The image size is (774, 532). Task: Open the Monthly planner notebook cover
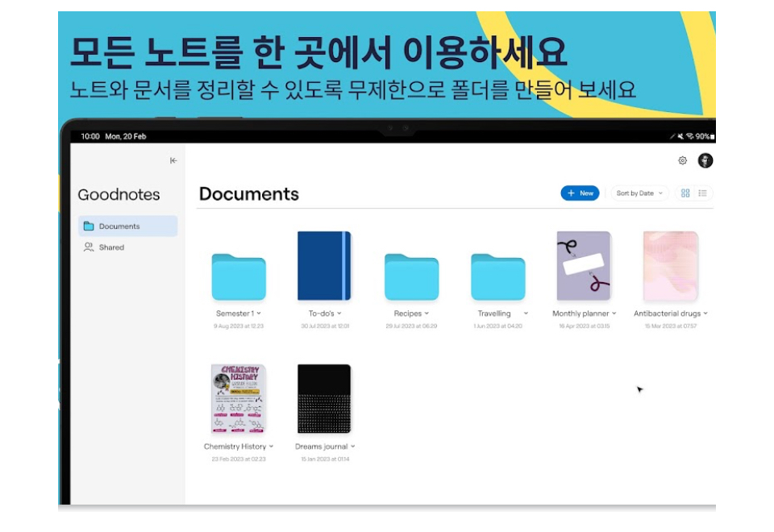click(x=584, y=265)
